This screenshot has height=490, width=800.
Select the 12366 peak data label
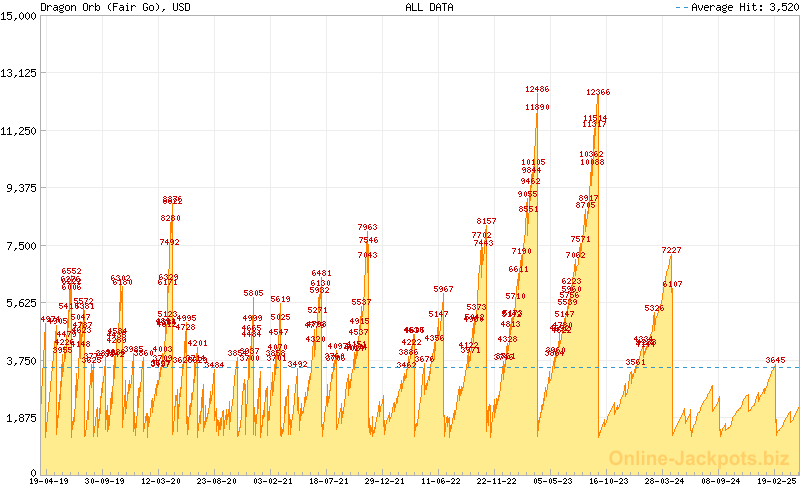click(598, 93)
